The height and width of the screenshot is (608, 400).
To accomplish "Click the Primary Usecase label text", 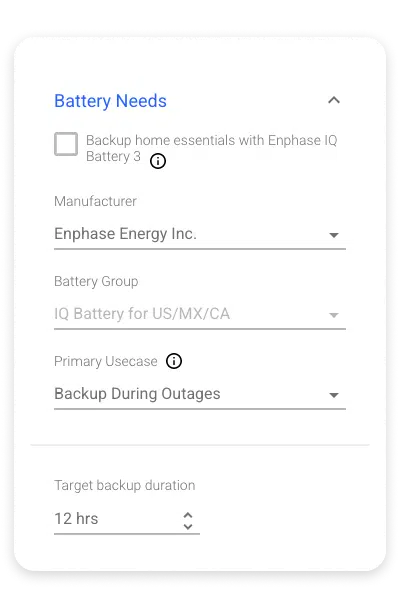I will coord(106,361).
